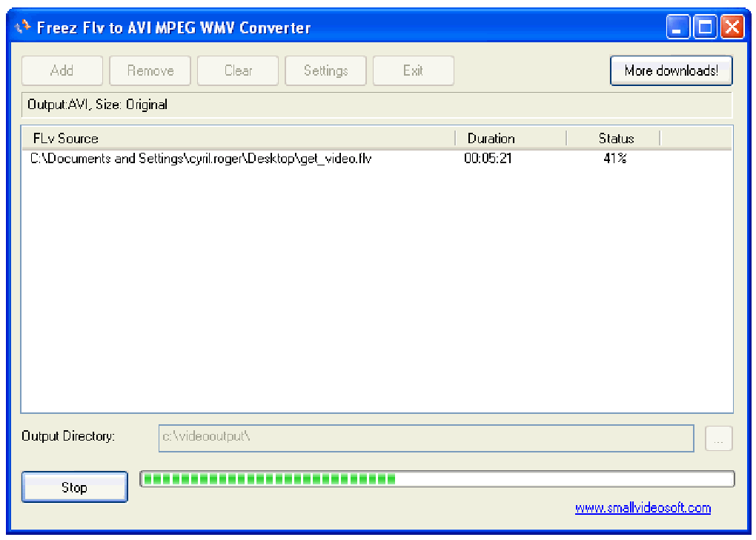
Task: Visit the www.smallvideosoft.com link
Action: [643, 507]
